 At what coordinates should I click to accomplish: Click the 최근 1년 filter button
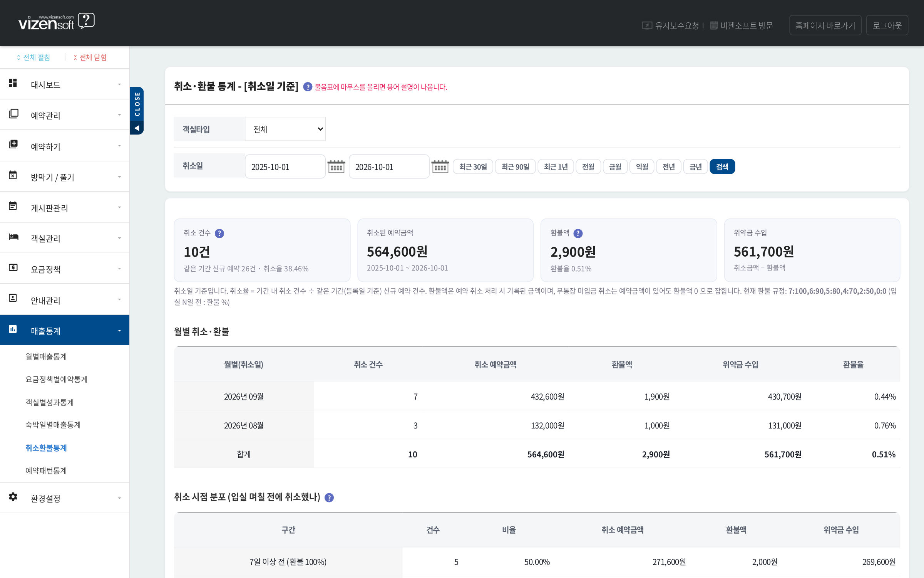click(x=556, y=166)
